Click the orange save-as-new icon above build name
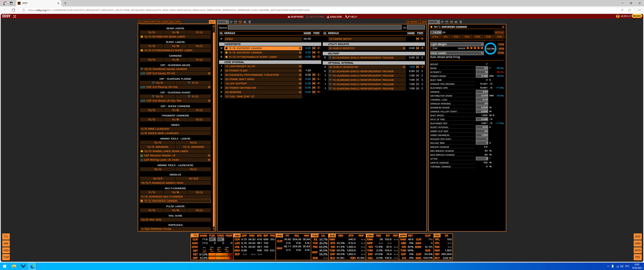 (x=240, y=22)
